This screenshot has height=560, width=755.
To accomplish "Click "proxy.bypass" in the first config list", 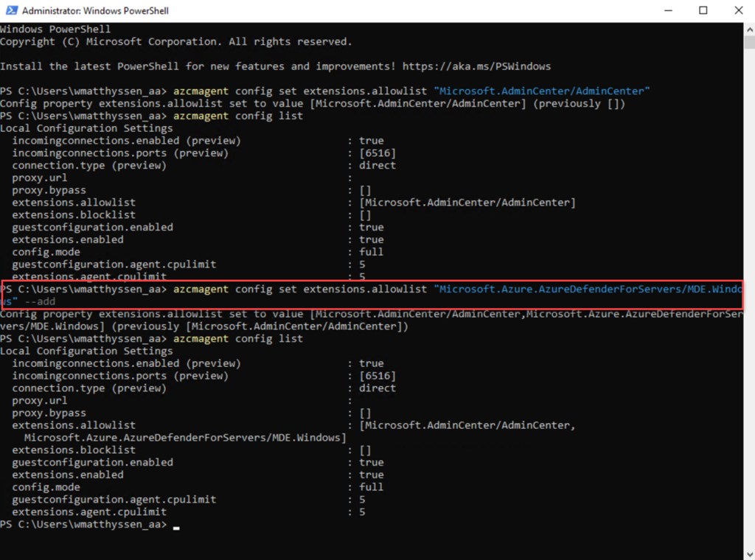I will point(49,190).
